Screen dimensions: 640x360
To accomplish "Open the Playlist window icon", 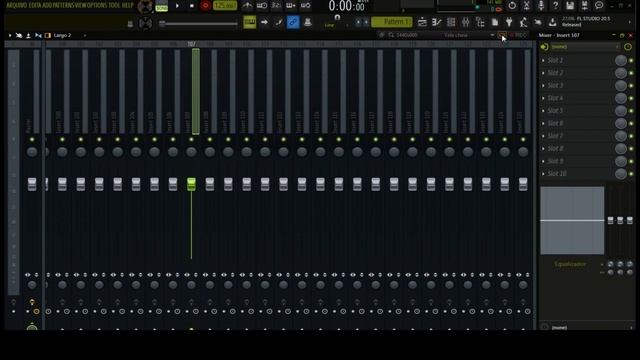I will [x=422, y=22].
